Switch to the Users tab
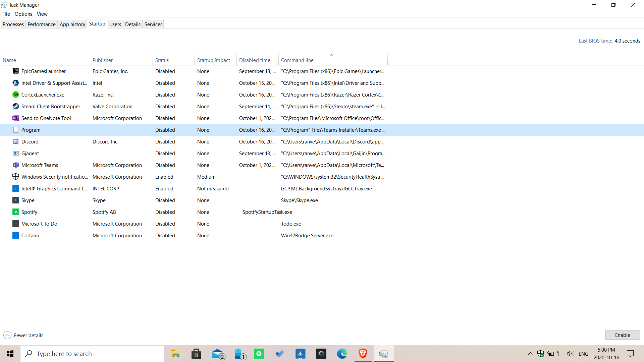644x362 pixels. [x=115, y=24]
